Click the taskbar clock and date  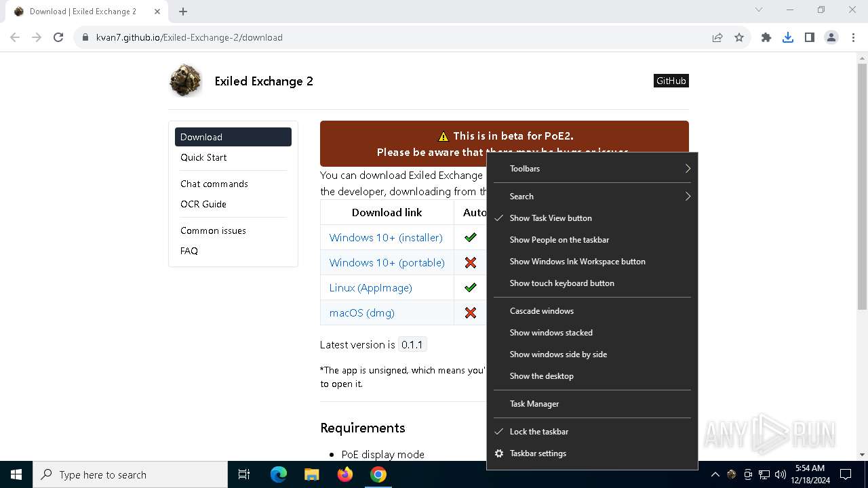tap(810, 474)
